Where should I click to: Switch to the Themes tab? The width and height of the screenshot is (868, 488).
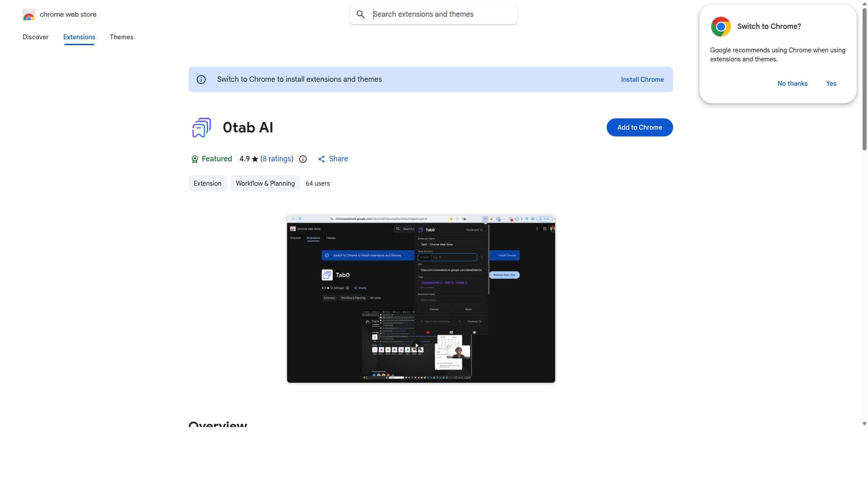pyautogui.click(x=122, y=37)
